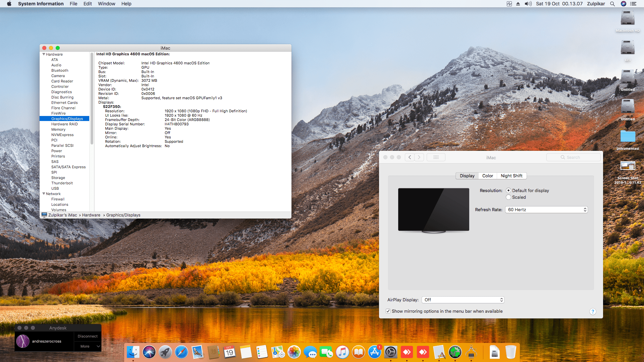Collapse the Network tree section
The width and height of the screenshot is (644, 362).
pyautogui.click(x=44, y=194)
